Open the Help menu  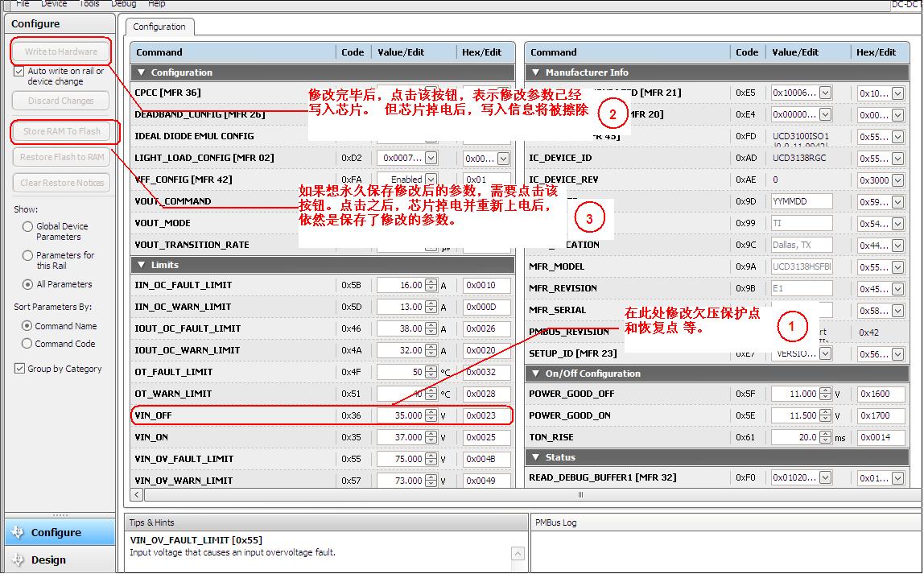(x=156, y=3)
